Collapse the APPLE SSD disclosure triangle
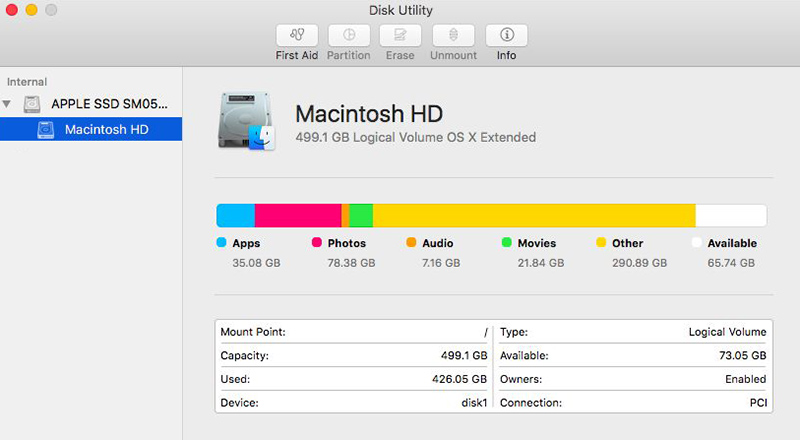This screenshot has width=800, height=440. [x=8, y=104]
